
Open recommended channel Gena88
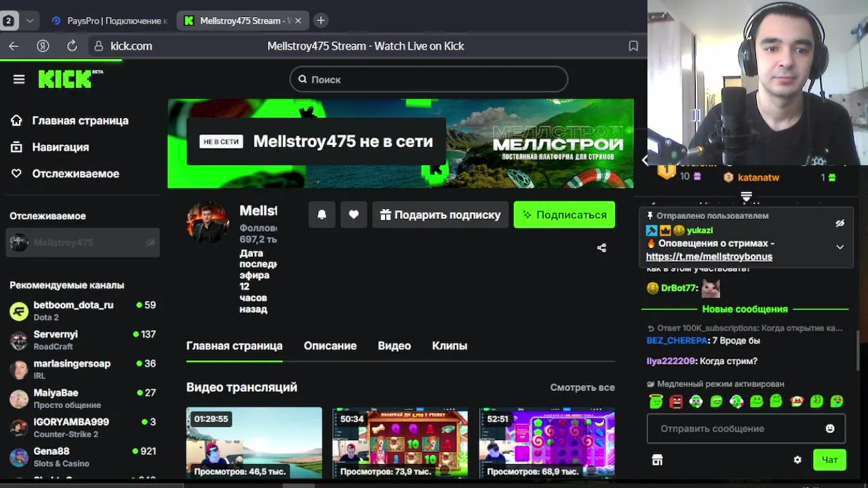[83, 456]
